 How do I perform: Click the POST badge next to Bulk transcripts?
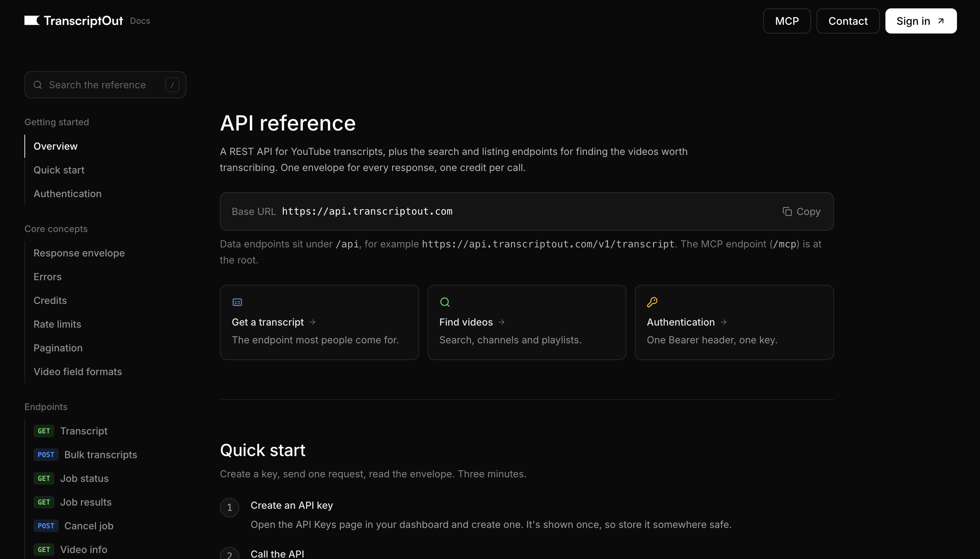[46, 455]
